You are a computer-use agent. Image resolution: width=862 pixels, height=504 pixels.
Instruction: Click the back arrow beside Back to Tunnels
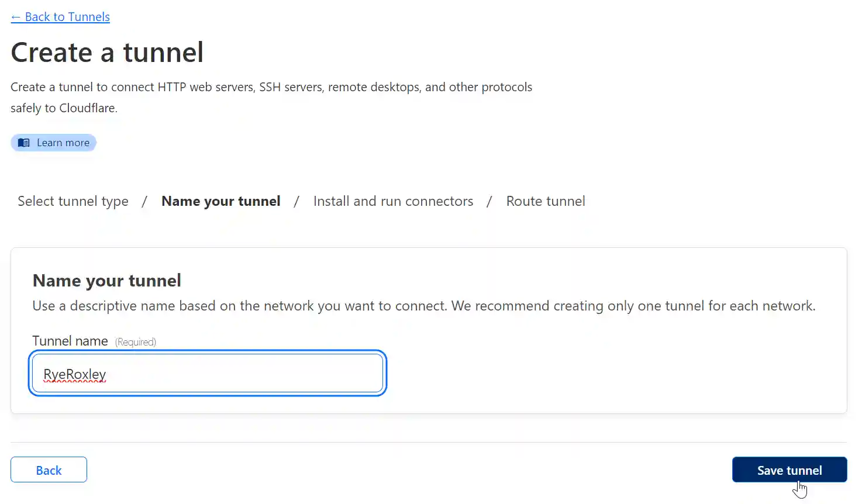[16, 16]
